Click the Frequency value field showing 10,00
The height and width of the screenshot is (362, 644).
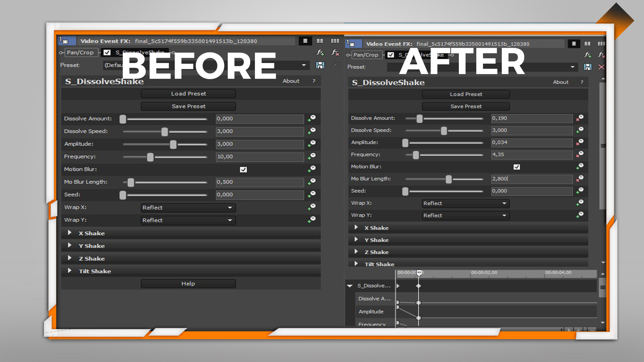pyautogui.click(x=260, y=157)
